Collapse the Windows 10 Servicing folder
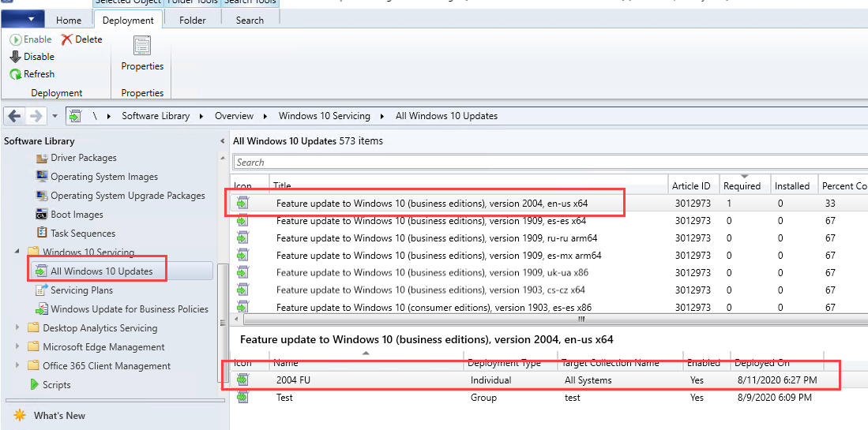Screen dimensions: 868x430 pyautogui.click(x=17, y=252)
